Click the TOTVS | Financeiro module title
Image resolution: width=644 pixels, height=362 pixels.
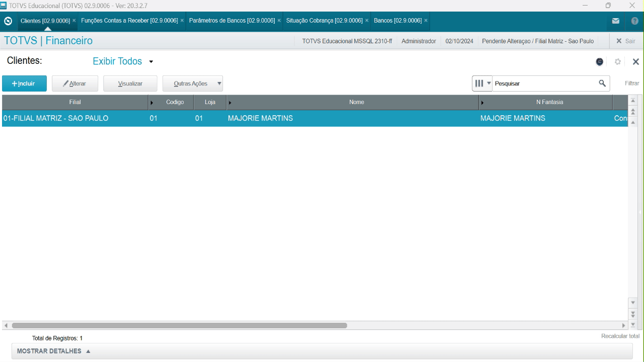click(x=48, y=41)
